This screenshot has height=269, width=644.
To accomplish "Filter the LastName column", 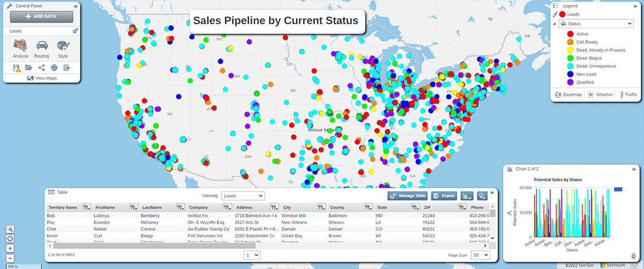I will tap(180, 208).
